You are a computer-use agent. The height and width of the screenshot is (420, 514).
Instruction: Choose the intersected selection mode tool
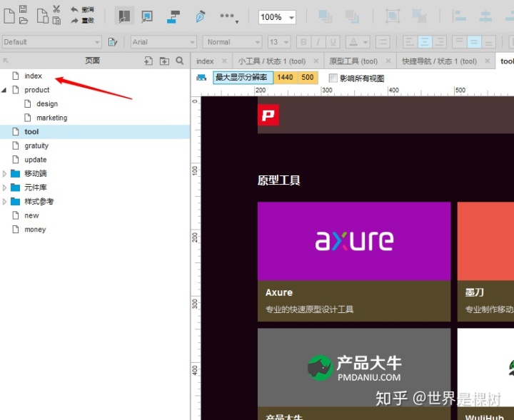point(124,16)
